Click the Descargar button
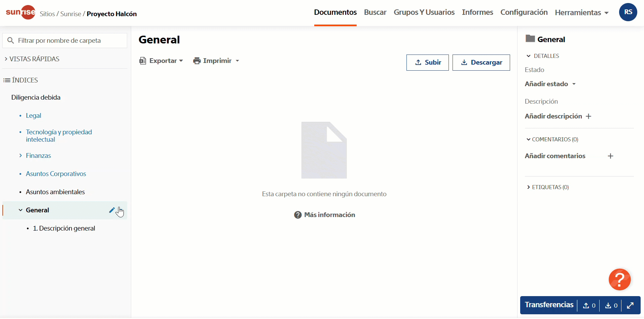This screenshot has height=319, width=644. [481, 63]
